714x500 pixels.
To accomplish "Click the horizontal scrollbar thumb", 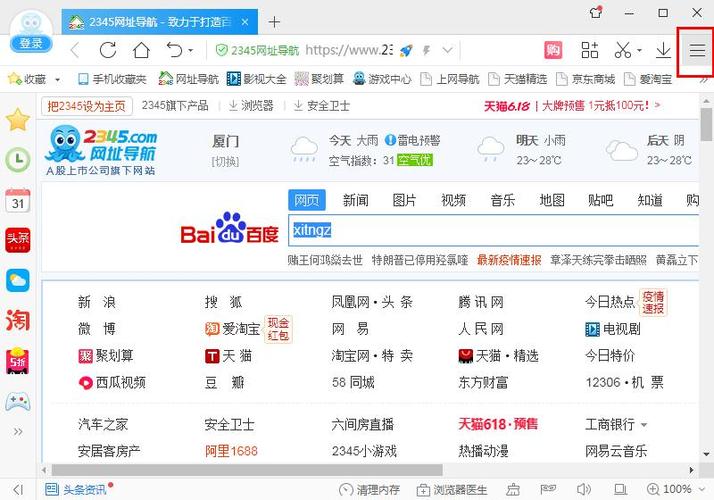I will click(247, 469).
